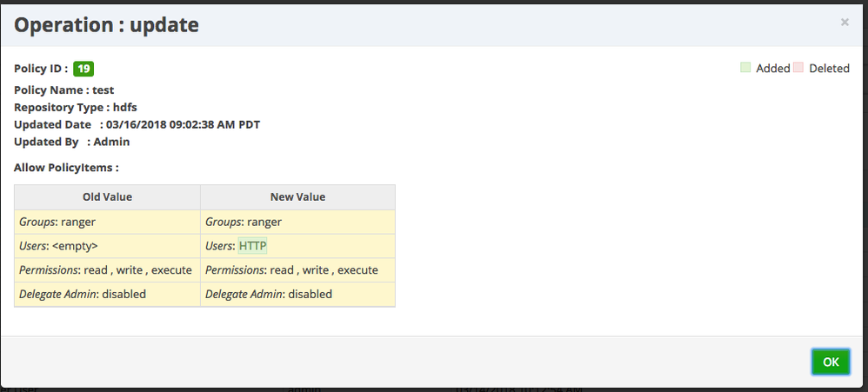
Task: Click the Policy Name test text
Action: (63, 90)
